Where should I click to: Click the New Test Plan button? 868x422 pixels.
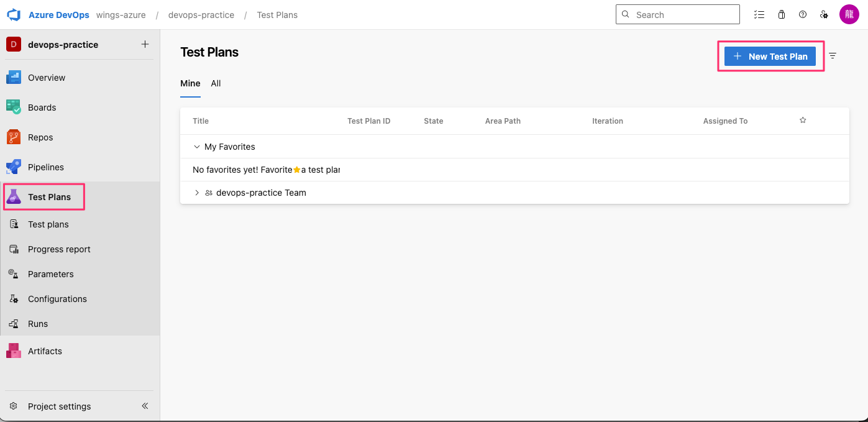tap(770, 56)
